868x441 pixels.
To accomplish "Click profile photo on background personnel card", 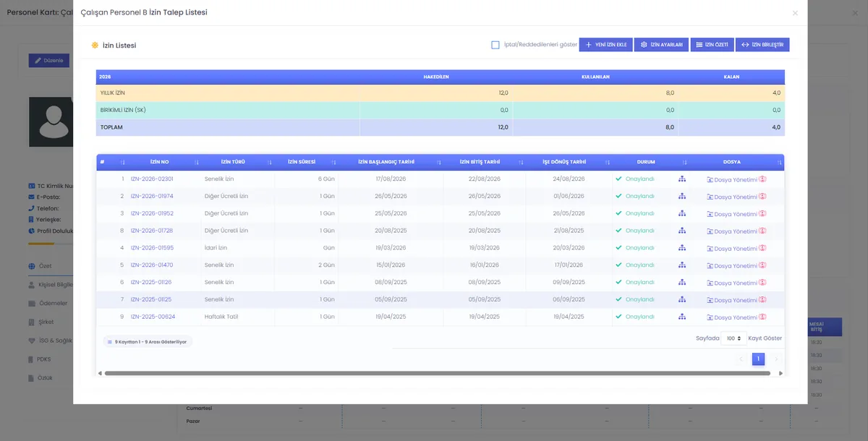I will click(x=51, y=122).
